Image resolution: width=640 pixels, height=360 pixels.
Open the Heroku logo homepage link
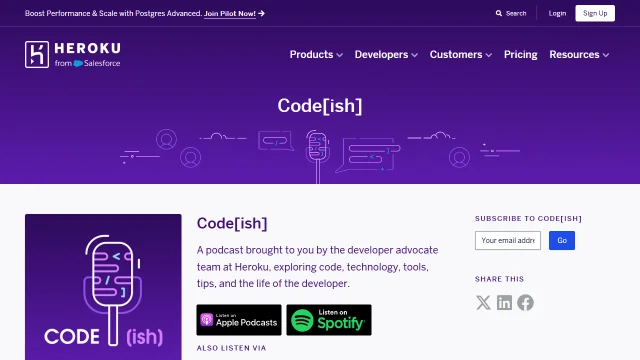click(73, 54)
